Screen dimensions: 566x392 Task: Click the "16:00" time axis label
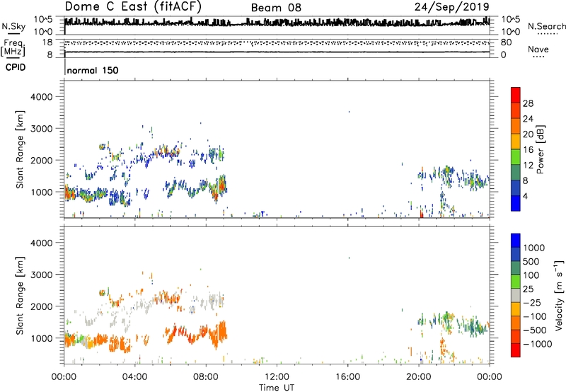pos(348,377)
